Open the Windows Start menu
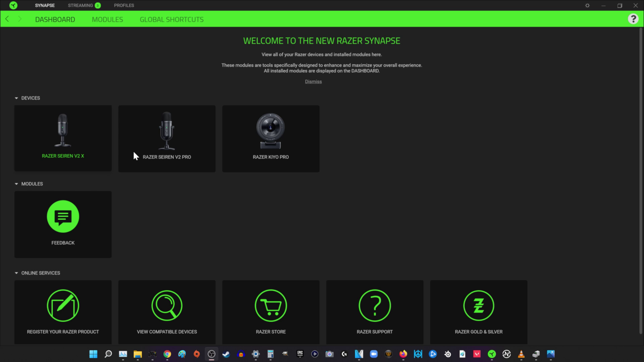The height and width of the screenshot is (362, 644). coord(93,354)
